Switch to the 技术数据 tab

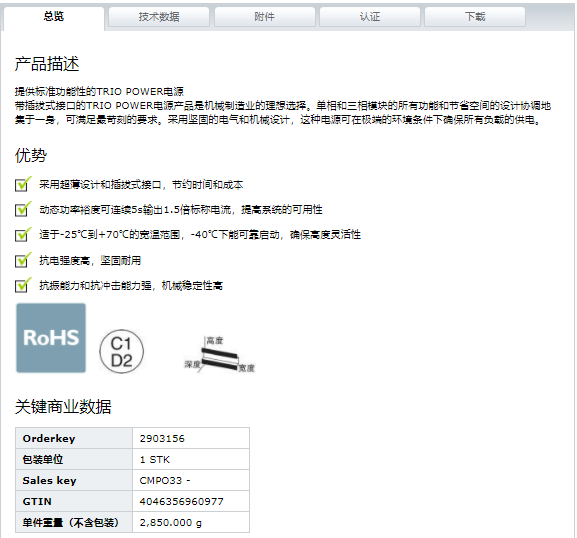pyautogui.click(x=159, y=17)
